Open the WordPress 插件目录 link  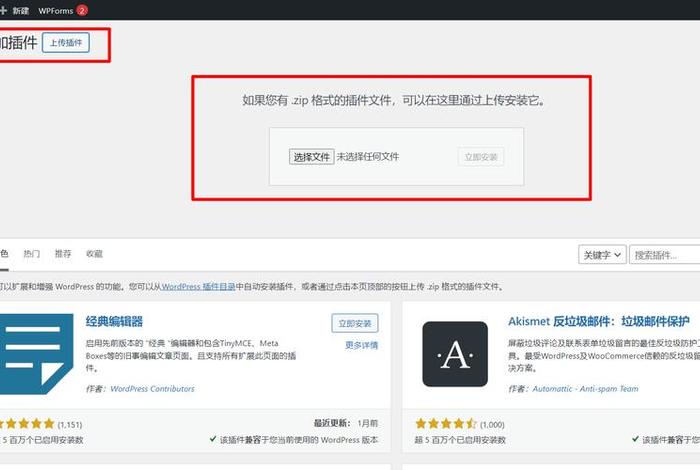coord(198,287)
